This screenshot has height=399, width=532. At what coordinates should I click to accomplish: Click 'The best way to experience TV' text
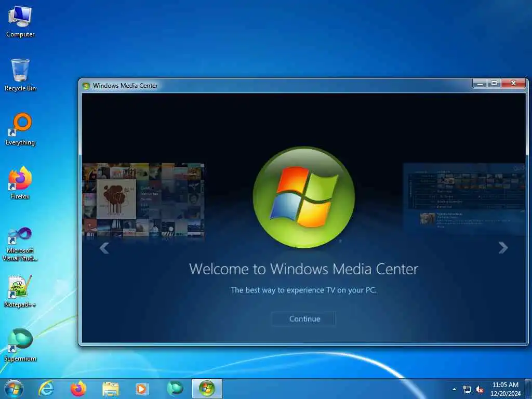point(303,290)
